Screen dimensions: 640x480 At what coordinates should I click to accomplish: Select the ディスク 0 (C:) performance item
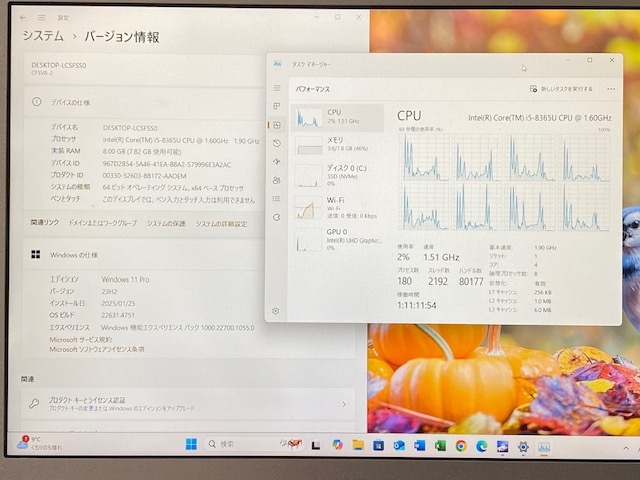338,176
